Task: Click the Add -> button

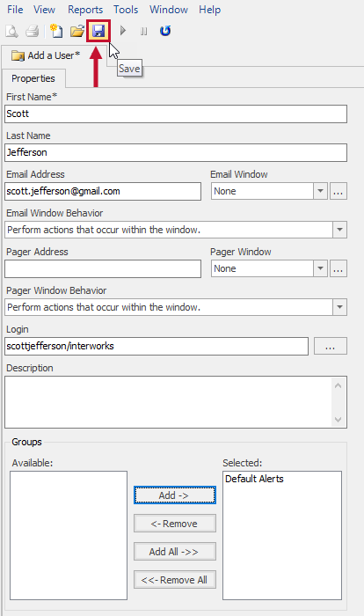Action: [x=175, y=495]
